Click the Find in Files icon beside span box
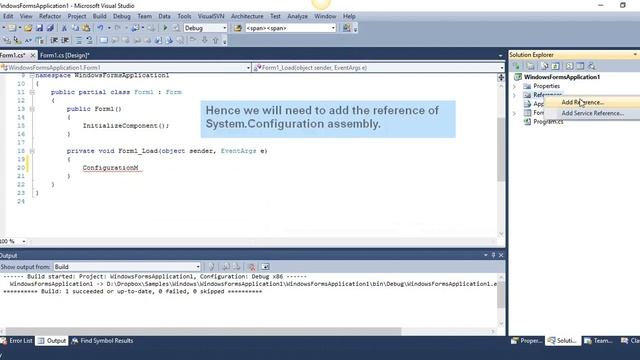 [x=238, y=28]
